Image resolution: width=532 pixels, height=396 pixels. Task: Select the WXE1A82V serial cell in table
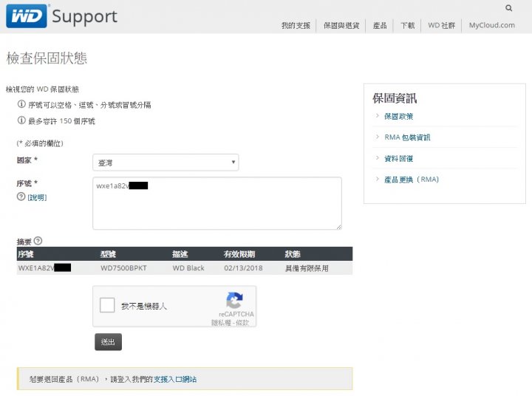(x=44, y=267)
